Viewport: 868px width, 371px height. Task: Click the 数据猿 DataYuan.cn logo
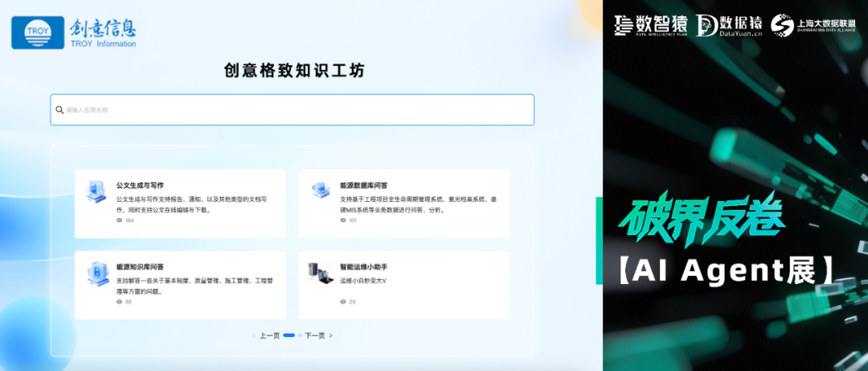(729, 26)
